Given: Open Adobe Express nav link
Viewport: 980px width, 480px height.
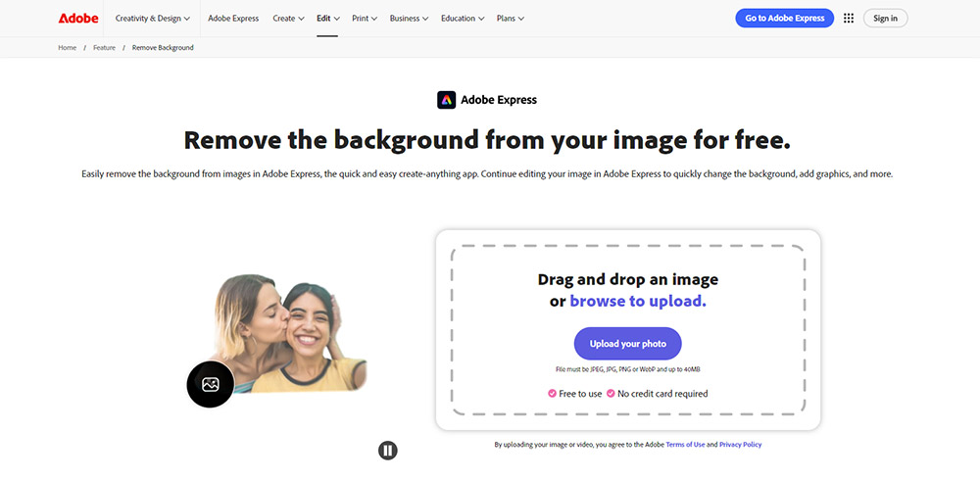Looking at the screenshot, I should click(233, 19).
